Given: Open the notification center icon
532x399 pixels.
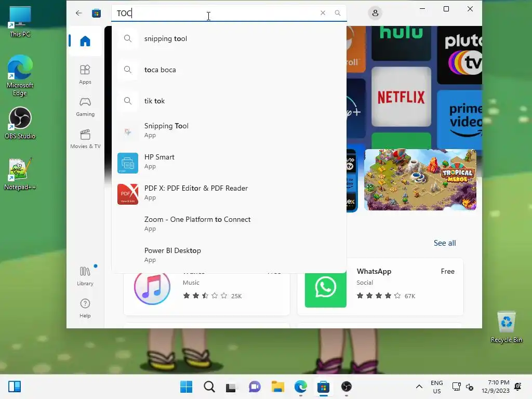Looking at the screenshot, I should (x=518, y=387).
